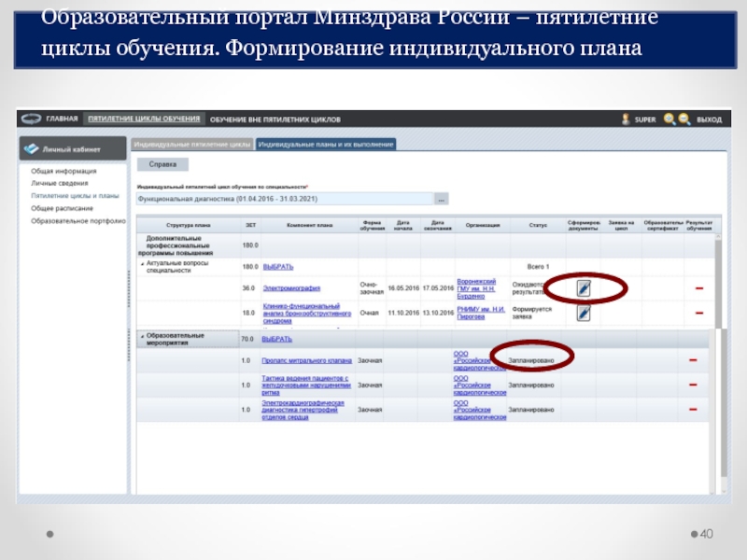This screenshot has width=747, height=560.
Task: Click the second magnifier zoom icon
Action: [684, 119]
